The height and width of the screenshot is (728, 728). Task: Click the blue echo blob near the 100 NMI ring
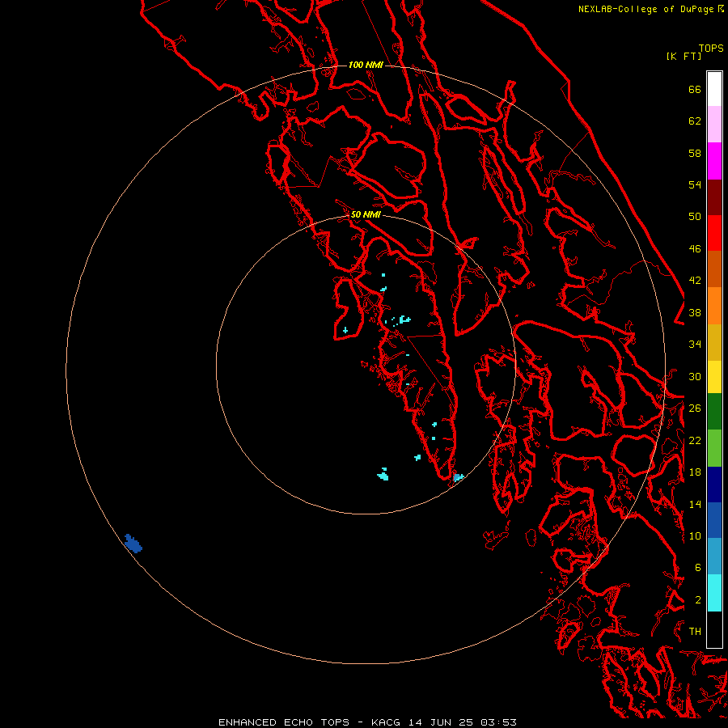(x=133, y=544)
